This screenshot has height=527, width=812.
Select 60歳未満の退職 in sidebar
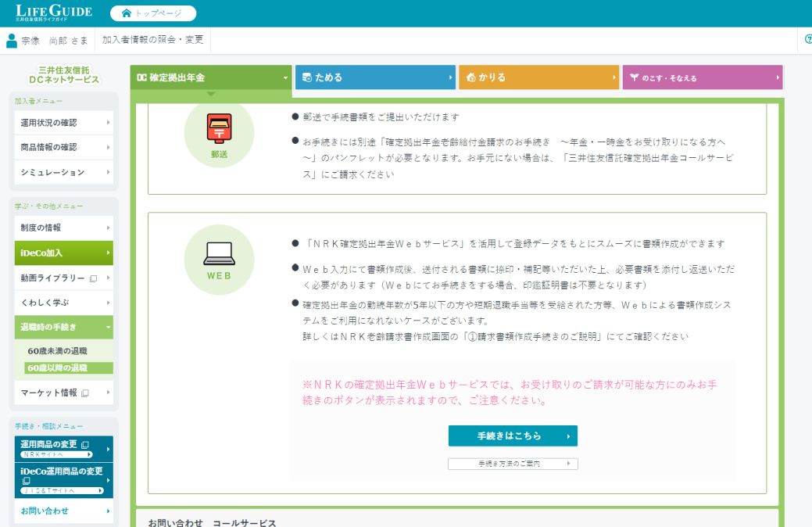pos(58,351)
